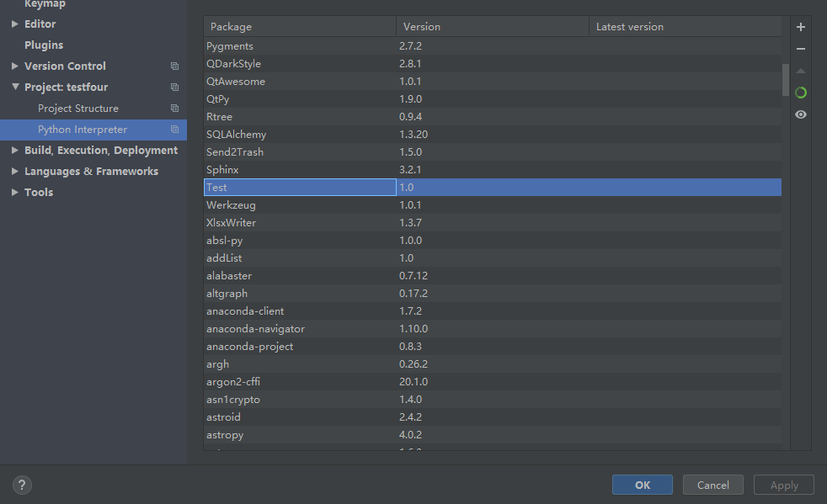Expand the Build, Execution, Deployment section

tap(15, 151)
